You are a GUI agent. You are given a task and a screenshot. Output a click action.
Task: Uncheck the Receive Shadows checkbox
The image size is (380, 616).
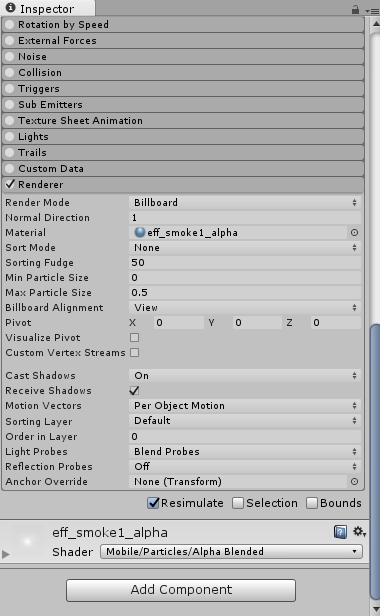click(134, 390)
